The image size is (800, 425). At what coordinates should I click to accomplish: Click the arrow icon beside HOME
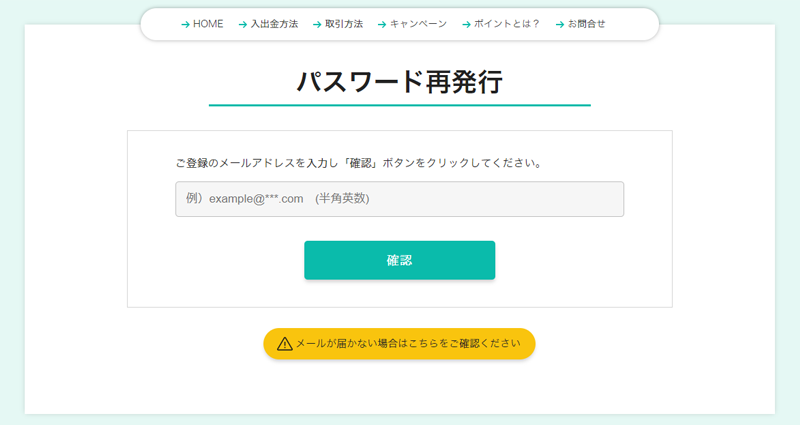point(186,24)
